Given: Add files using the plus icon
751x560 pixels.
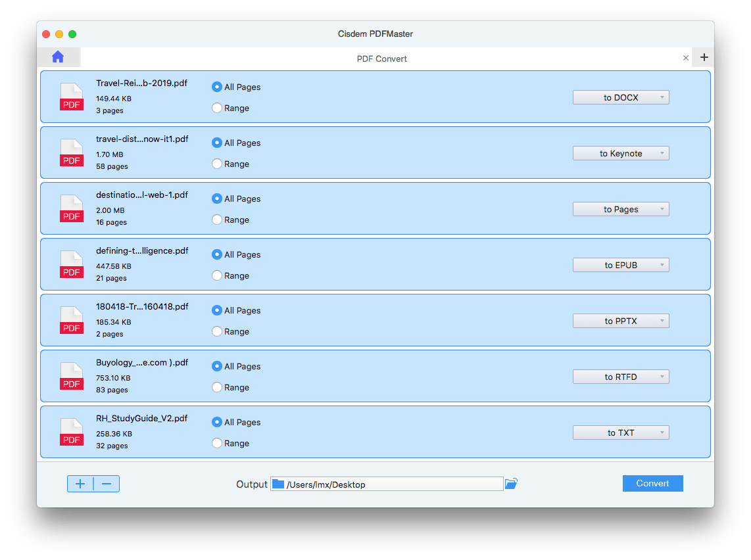Looking at the screenshot, I should point(80,483).
